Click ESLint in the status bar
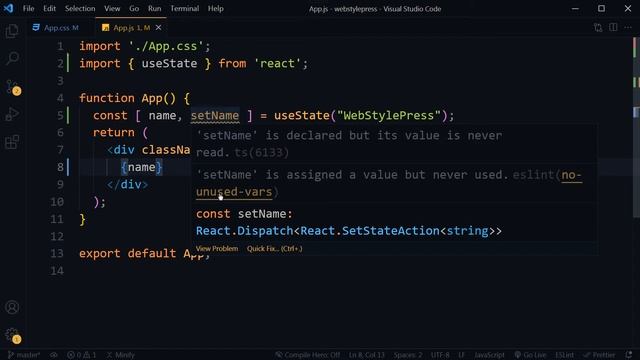 [x=564, y=355]
